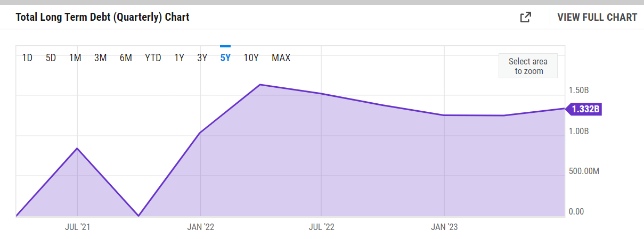Set chart range to 3Y

(x=202, y=58)
